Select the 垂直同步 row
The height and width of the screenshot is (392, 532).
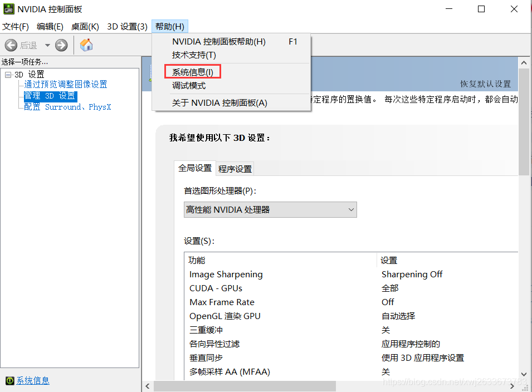(x=351, y=357)
